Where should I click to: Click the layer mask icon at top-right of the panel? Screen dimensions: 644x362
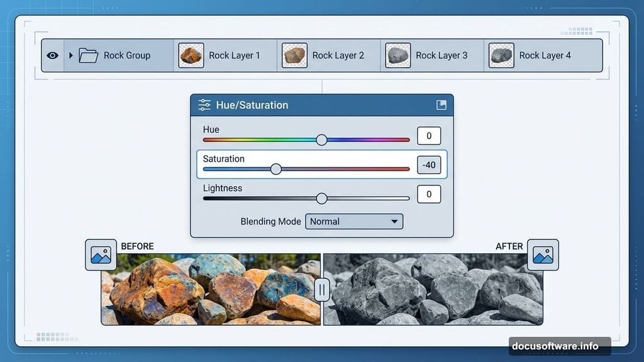click(x=442, y=105)
